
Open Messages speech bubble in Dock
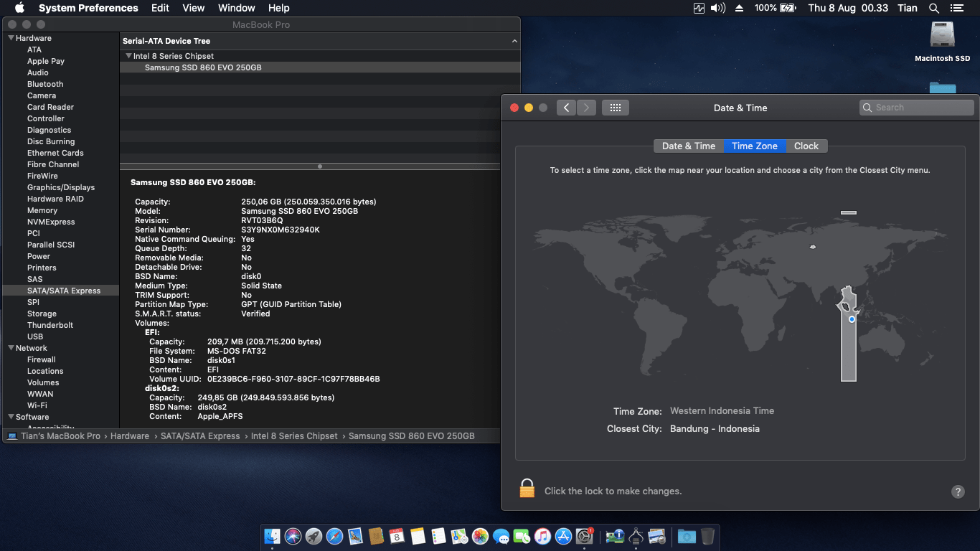click(501, 536)
